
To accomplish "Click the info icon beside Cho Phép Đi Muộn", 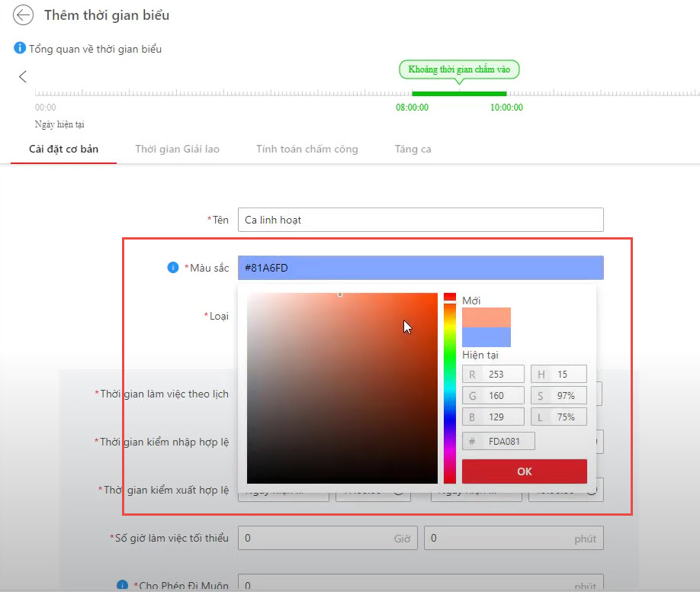I will 122,585.
